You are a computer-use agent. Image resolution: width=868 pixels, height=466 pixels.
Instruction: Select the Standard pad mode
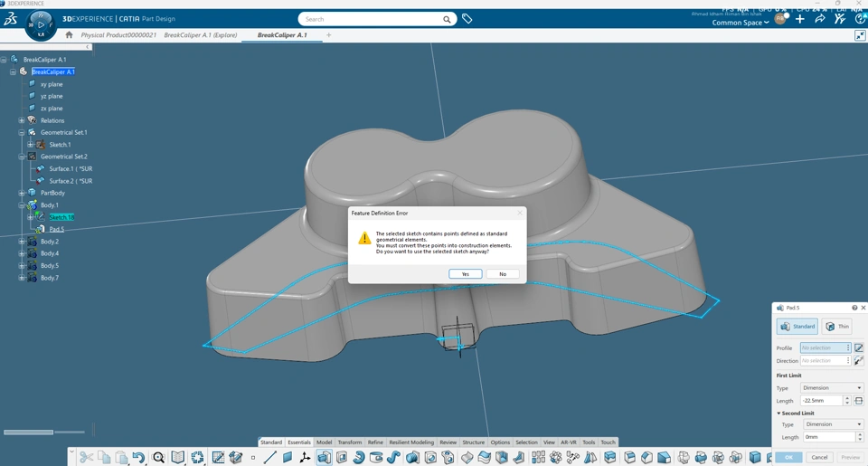(x=797, y=327)
